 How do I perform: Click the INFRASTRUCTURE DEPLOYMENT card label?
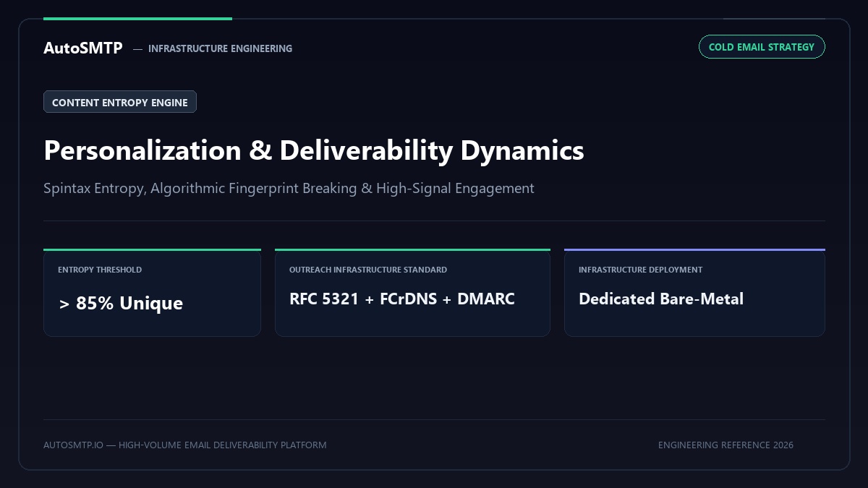pos(640,270)
